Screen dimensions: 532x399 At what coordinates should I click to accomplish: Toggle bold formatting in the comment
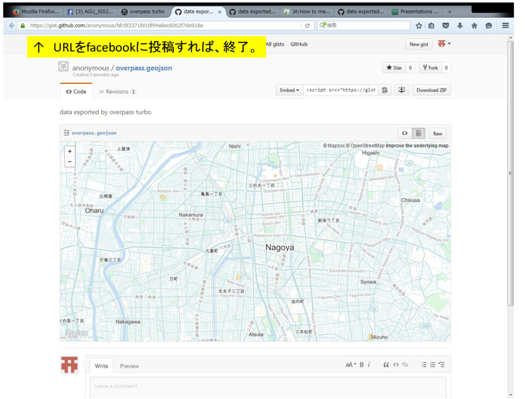[x=362, y=365]
